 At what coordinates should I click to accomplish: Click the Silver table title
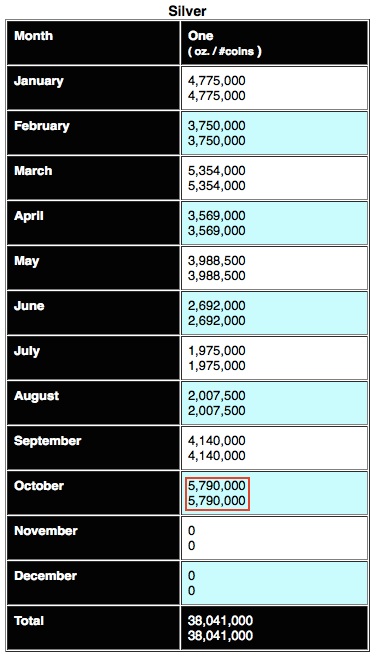pos(187,10)
